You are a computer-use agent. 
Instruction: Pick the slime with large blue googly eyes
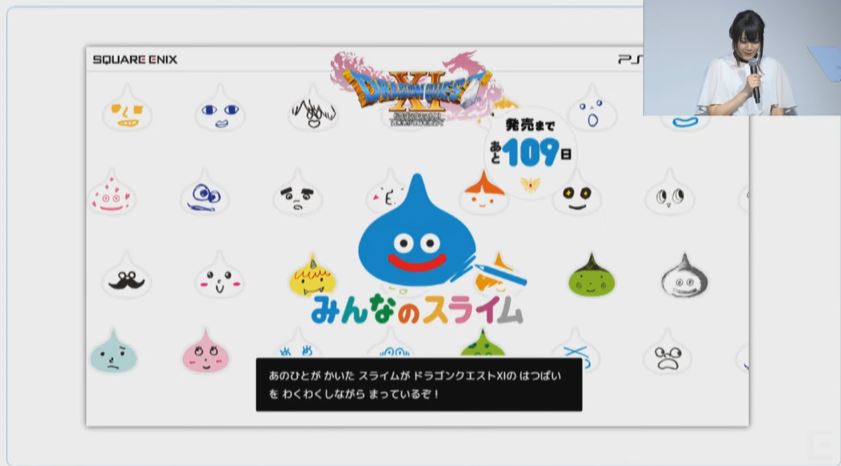[204, 192]
